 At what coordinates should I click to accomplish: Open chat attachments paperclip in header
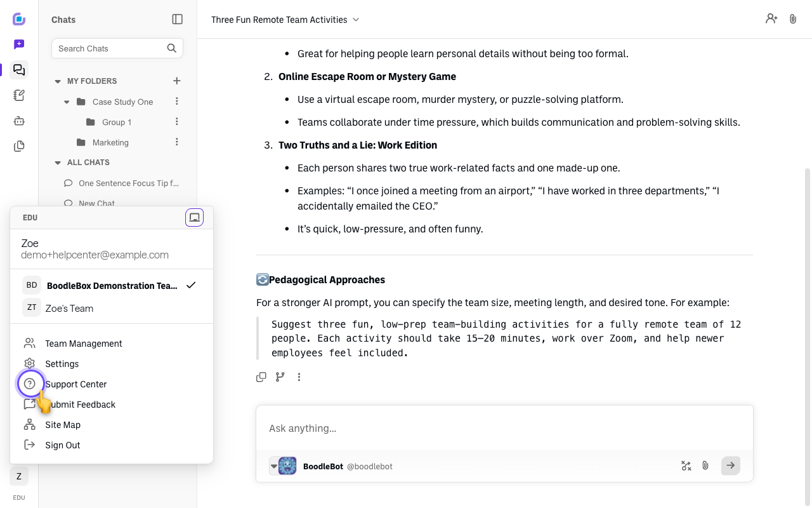coord(793,19)
